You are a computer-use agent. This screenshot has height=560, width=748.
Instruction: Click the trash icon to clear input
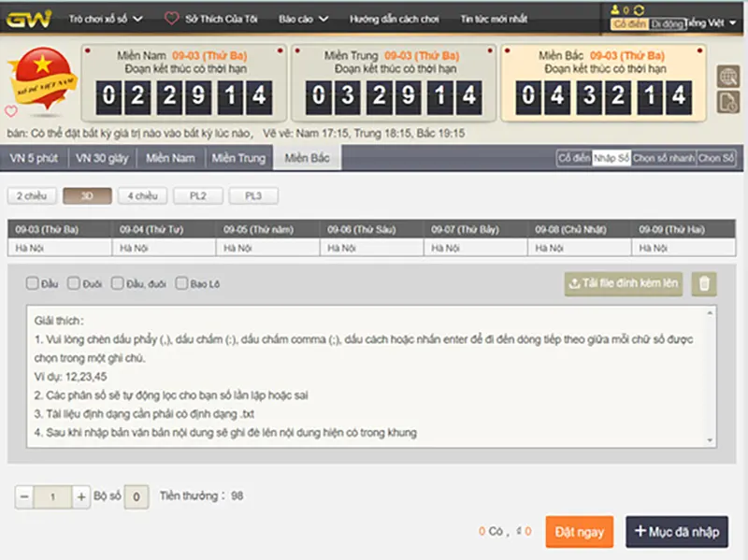[x=705, y=284]
